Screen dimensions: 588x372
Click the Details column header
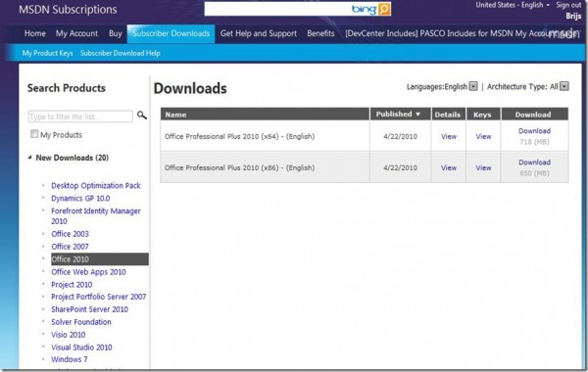(x=448, y=115)
